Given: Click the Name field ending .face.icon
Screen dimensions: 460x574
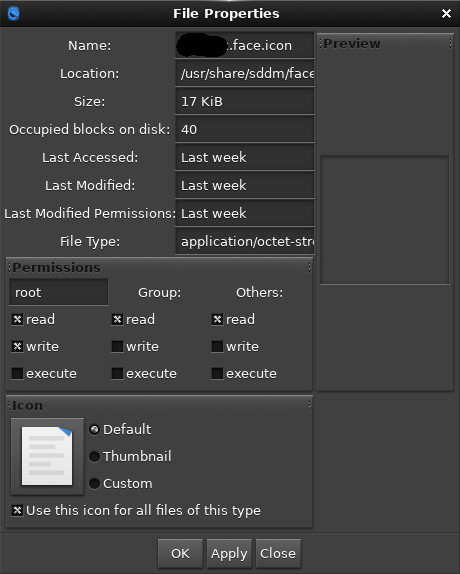Looking at the screenshot, I should (244, 45).
